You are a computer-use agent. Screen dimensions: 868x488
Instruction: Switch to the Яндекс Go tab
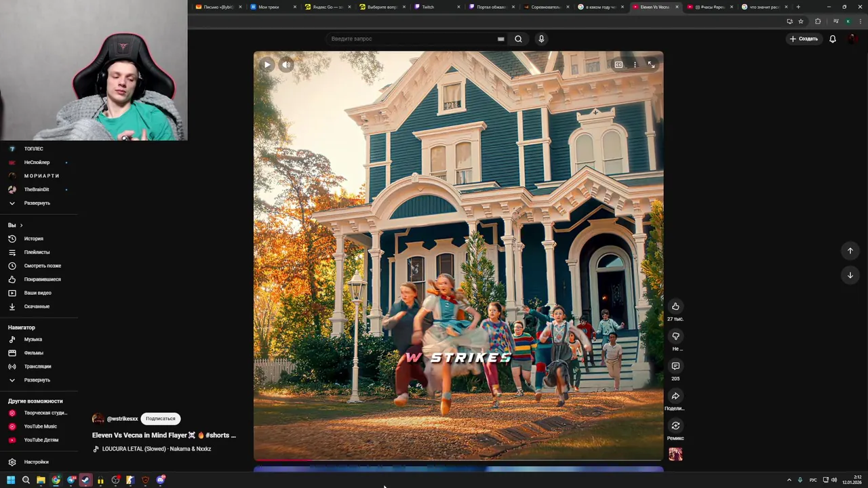(x=328, y=7)
